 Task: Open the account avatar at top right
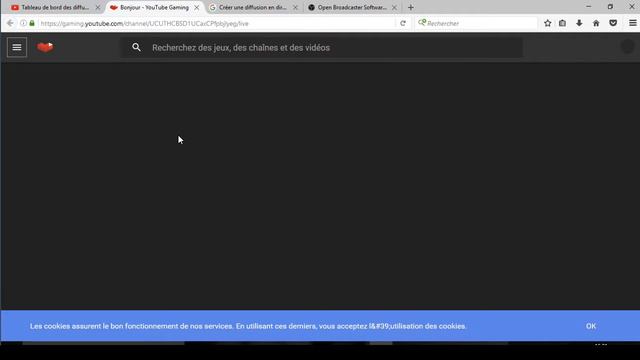tap(627, 47)
